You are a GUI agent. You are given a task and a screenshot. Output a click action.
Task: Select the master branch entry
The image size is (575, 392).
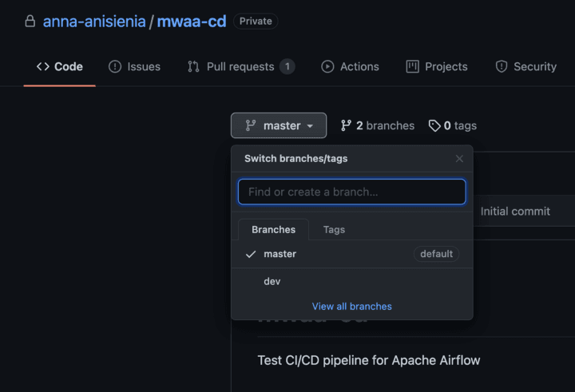352,254
